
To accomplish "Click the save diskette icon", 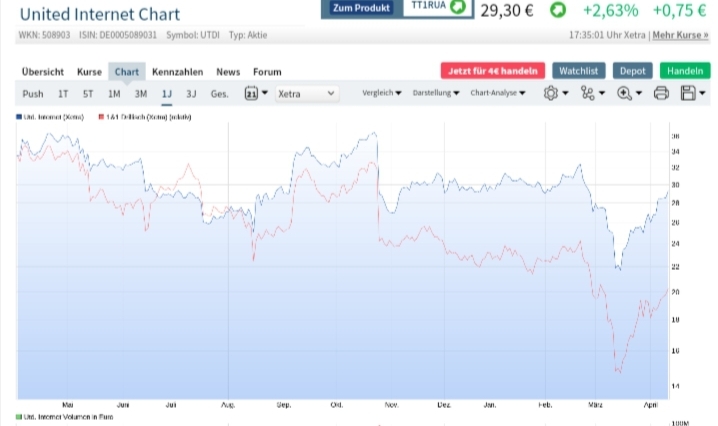I will 688,94.
